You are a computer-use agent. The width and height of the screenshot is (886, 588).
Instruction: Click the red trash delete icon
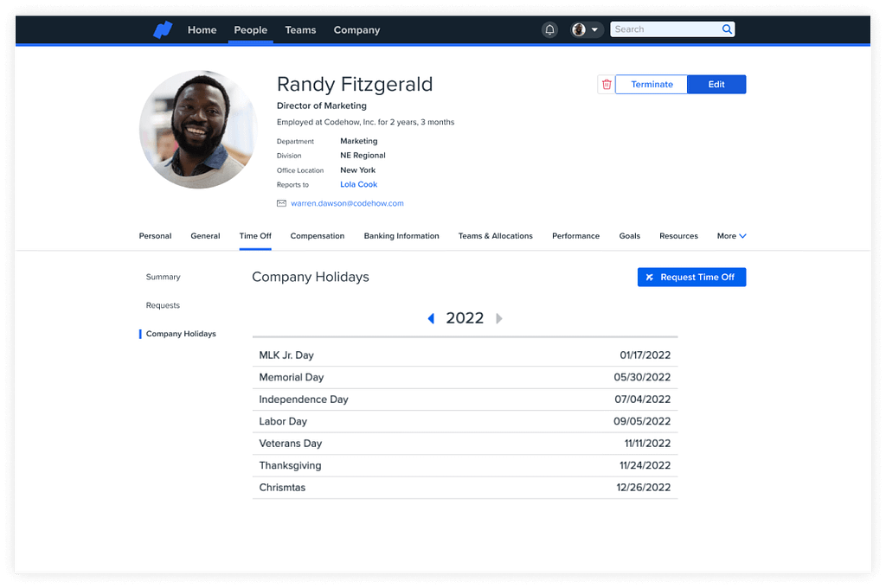coord(607,85)
